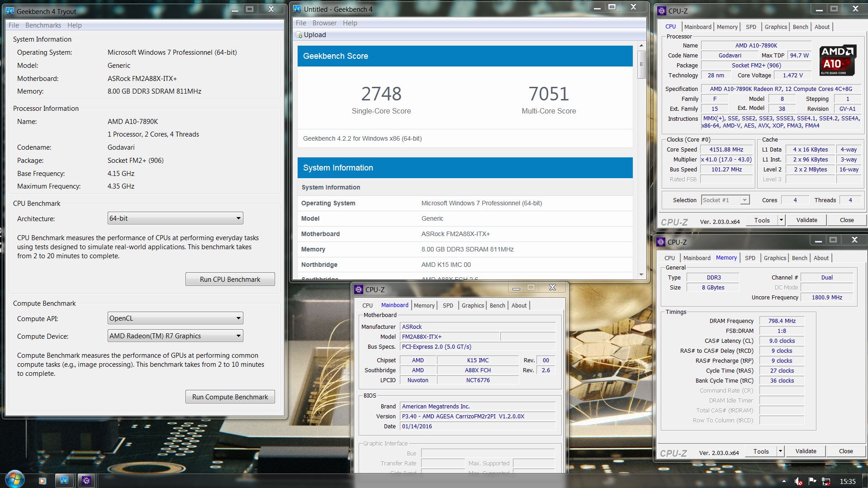Open Help menu in Geekbench 4 Tryout
This screenshot has height=488, width=868.
(x=75, y=25)
